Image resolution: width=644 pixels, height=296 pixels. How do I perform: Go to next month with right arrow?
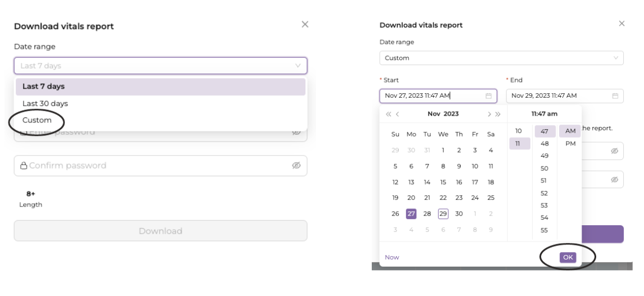click(489, 115)
